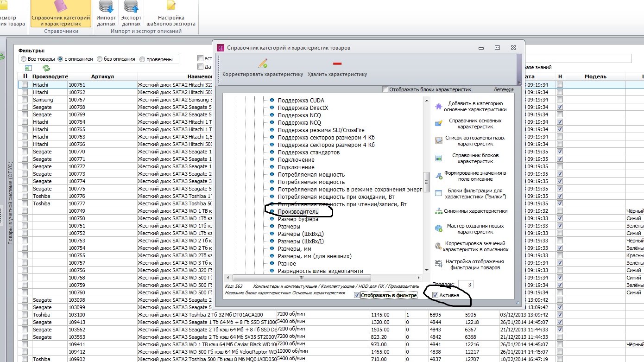Screen dimensions: 644x362
Task: Click the Импорт данных ribbon icon
Action: (107, 13)
